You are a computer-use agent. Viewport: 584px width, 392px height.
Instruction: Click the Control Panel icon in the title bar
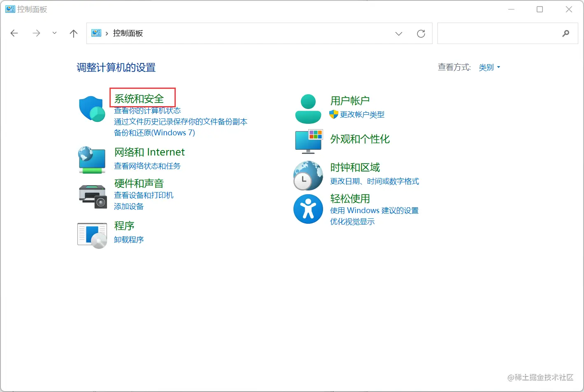pos(10,9)
